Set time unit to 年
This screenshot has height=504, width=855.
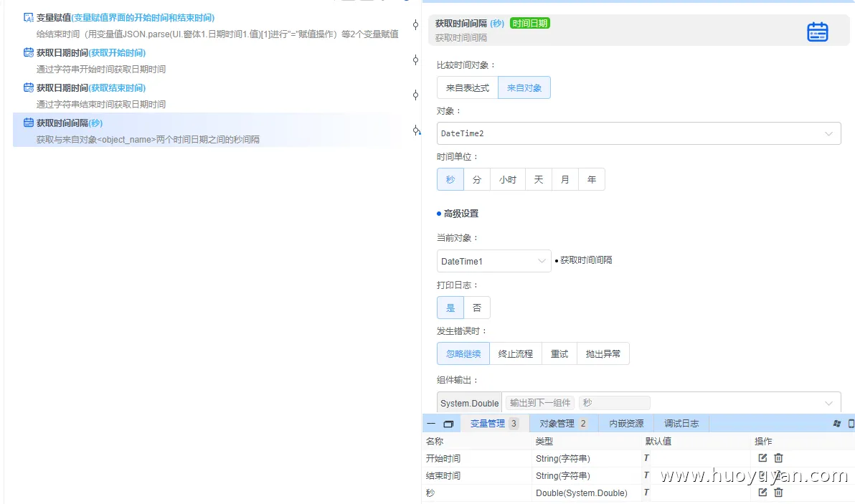tap(592, 179)
